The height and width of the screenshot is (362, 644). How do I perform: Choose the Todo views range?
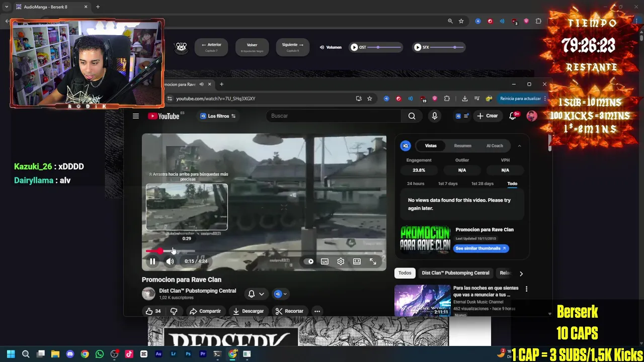pos(512,184)
